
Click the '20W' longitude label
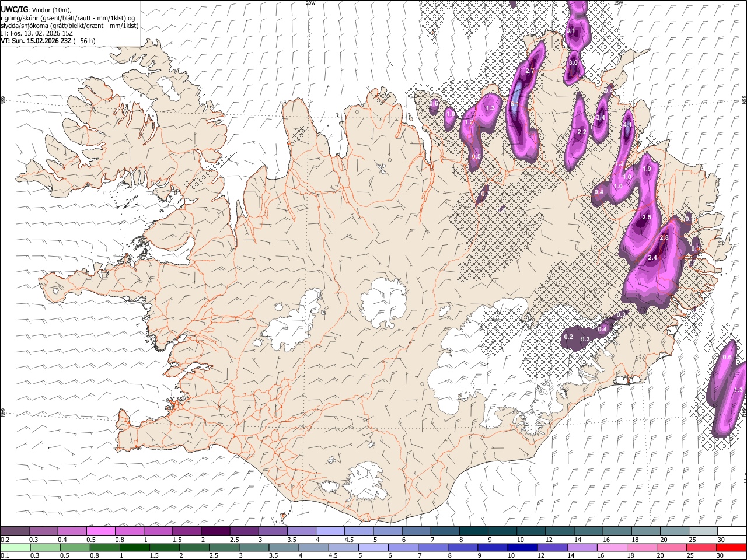point(310,3)
